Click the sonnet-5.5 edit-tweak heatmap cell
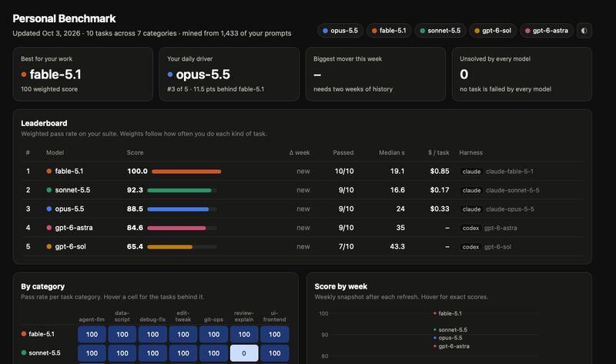Screen dimensions: 616x364 (x=183, y=353)
